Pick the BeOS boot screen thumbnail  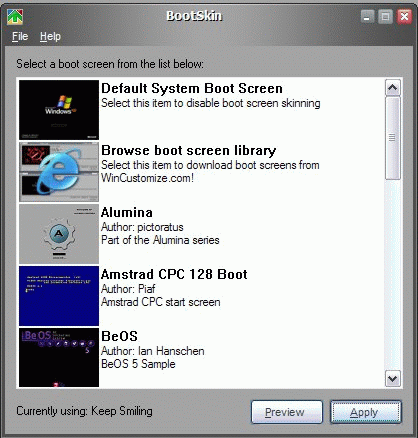(59, 358)
